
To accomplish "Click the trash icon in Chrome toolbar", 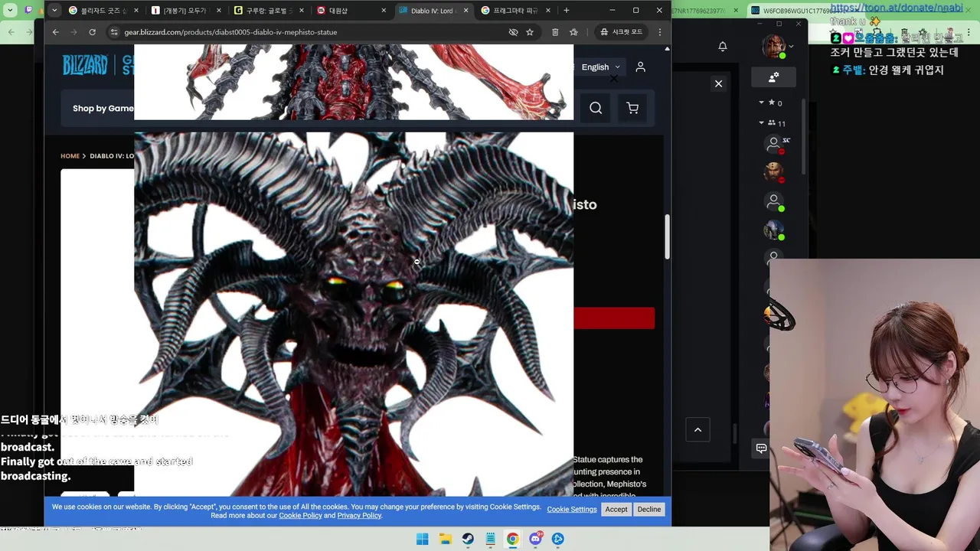I will 555,32.
